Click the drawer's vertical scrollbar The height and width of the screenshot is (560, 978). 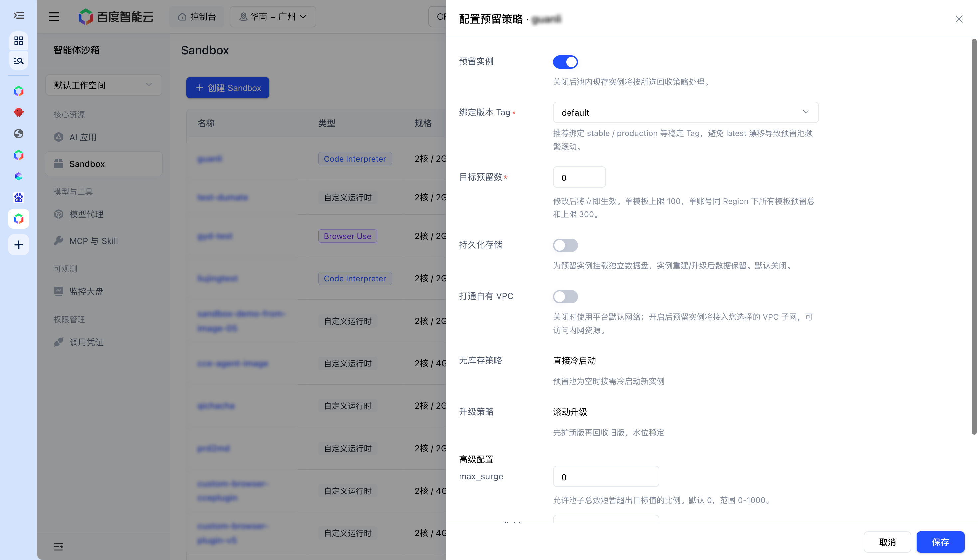[x=974, y=236]
